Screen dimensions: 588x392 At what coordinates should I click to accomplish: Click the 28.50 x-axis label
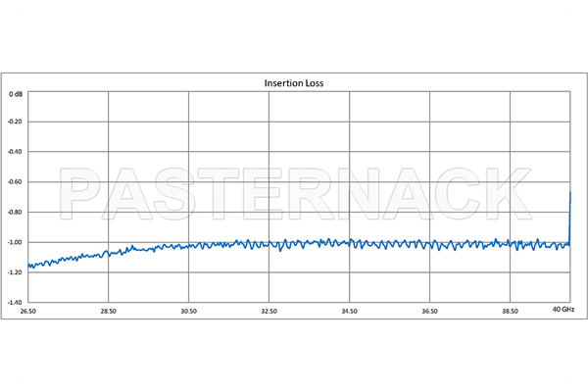pos(108,311)
